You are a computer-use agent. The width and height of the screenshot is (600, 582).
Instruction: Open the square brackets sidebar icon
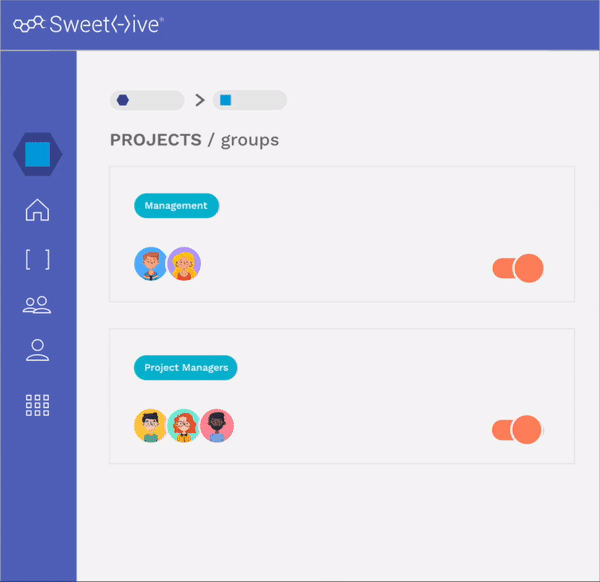(x=38, y=259)
